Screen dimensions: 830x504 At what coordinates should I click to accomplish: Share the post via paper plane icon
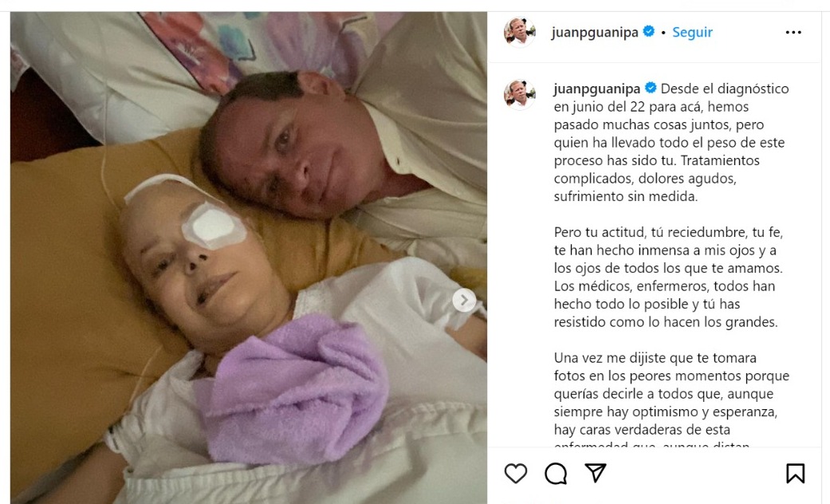click(x=595, y=472)
